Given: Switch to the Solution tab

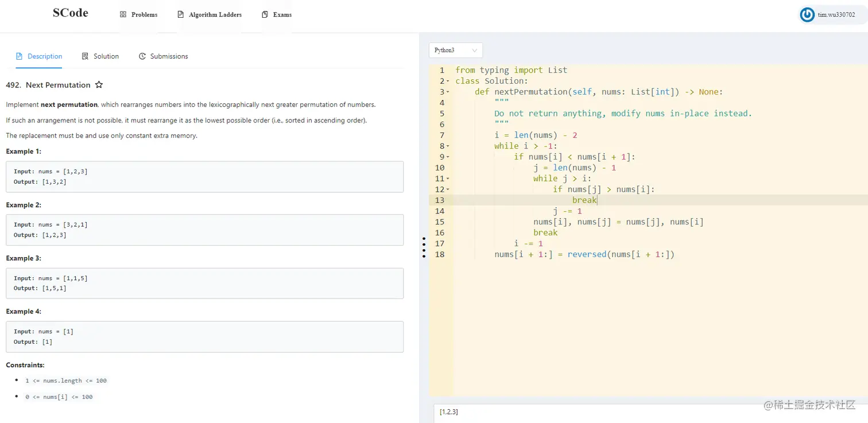Looking at the screenshot, I should point(105,56).
